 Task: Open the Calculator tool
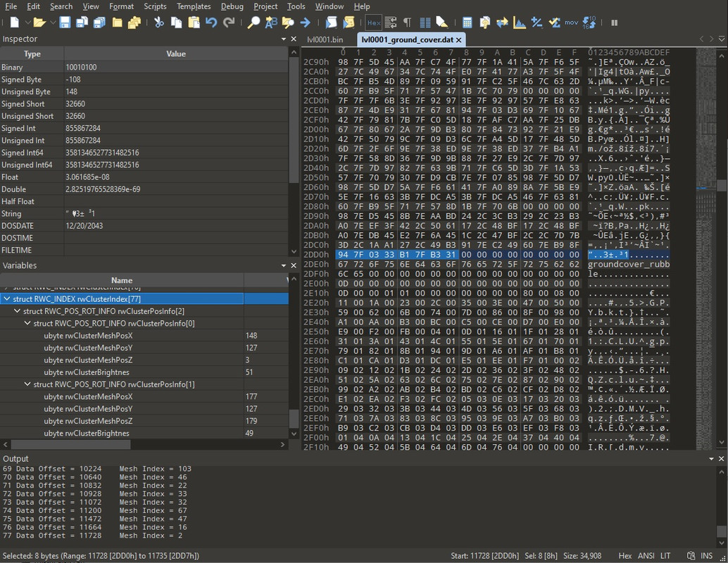(467, 23)
